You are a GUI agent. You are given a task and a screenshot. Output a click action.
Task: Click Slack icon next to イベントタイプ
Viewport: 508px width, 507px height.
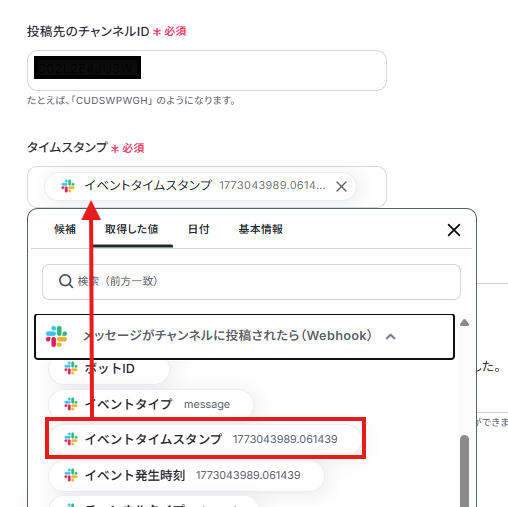coord(71,404)
